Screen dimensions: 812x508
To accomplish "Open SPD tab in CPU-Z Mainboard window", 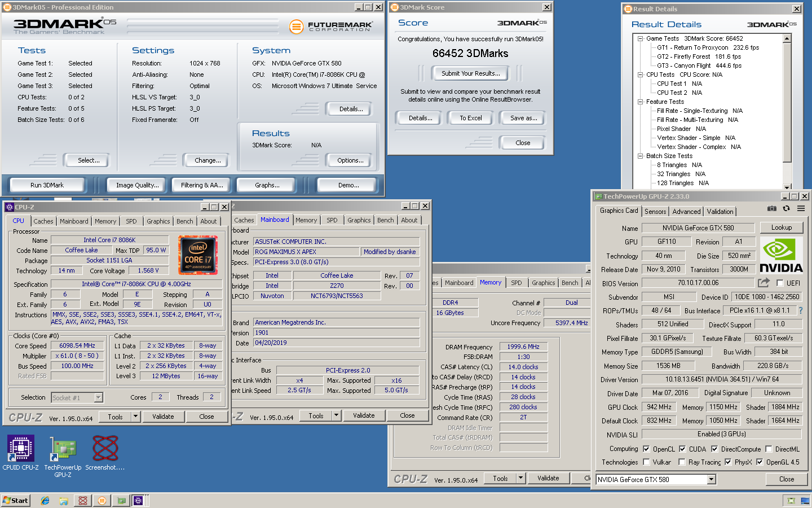I will [x=332, y=220].
